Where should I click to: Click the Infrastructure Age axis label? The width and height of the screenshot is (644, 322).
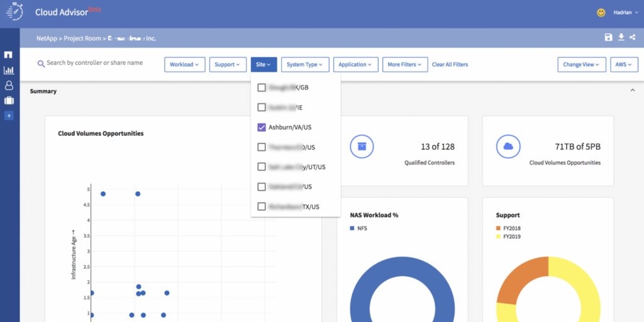click(74, 255)
